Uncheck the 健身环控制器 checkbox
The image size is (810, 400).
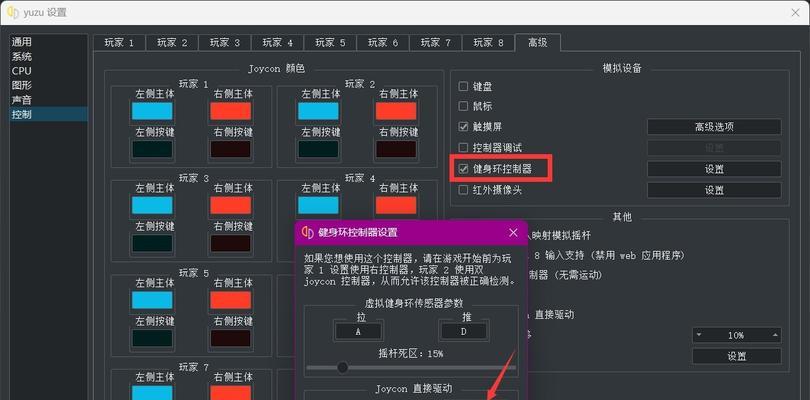pyautogui.click(x=463, y=168)
